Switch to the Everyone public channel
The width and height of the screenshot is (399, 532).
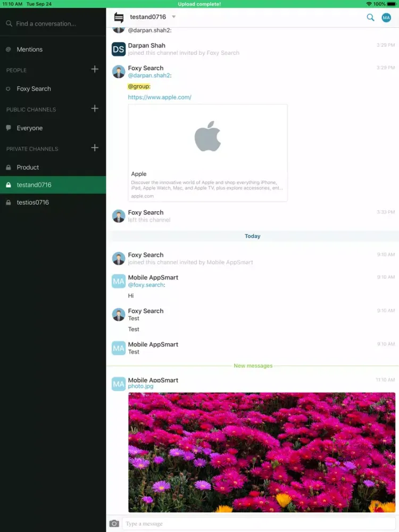click(30, 128)
